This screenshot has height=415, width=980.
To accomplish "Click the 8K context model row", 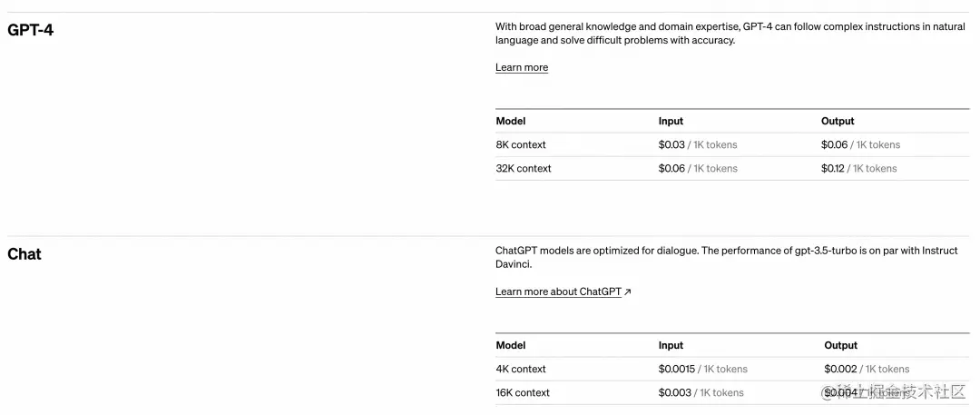I will click(732, 144).
